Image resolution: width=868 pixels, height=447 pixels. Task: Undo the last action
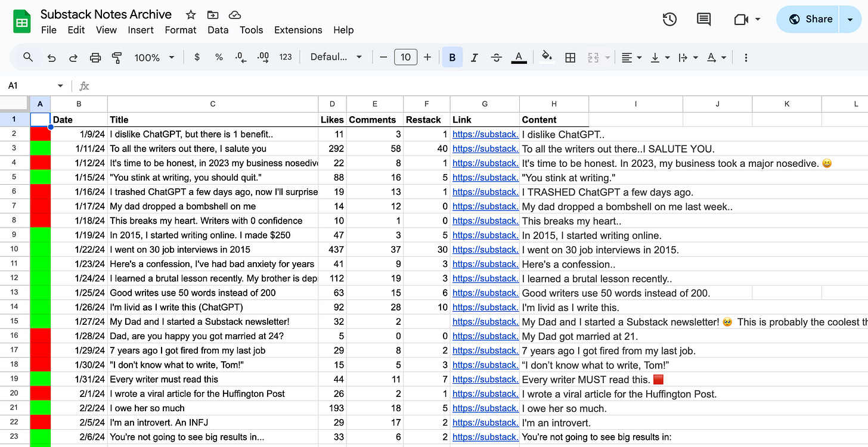51,57
